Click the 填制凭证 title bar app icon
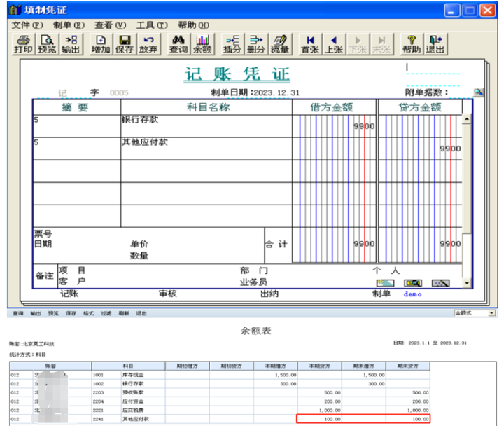This screenshot has width=504, height=426. point(15,10)
